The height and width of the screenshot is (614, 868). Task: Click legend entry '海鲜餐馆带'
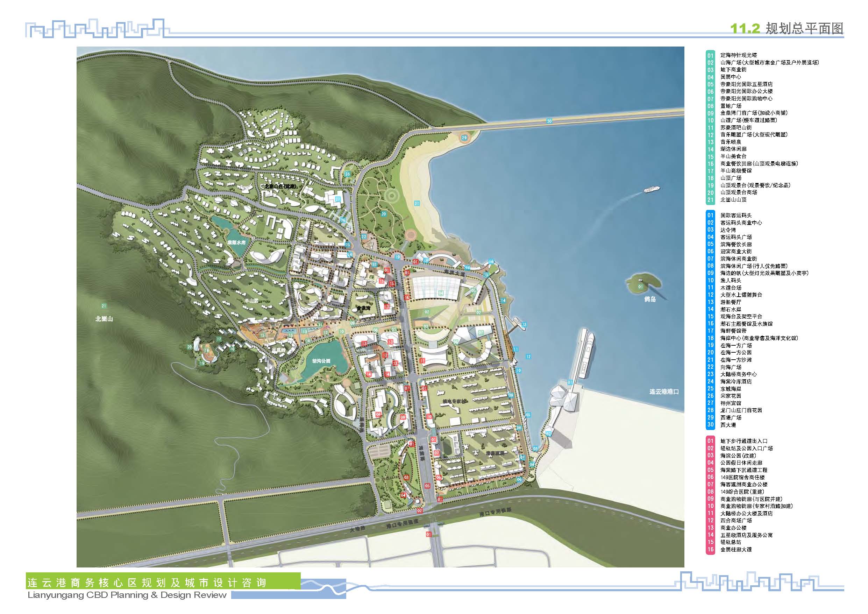tap(733, 331)
